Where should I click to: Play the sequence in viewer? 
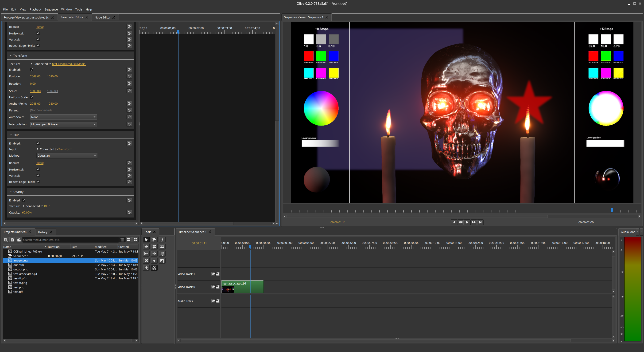click(467, 222)
